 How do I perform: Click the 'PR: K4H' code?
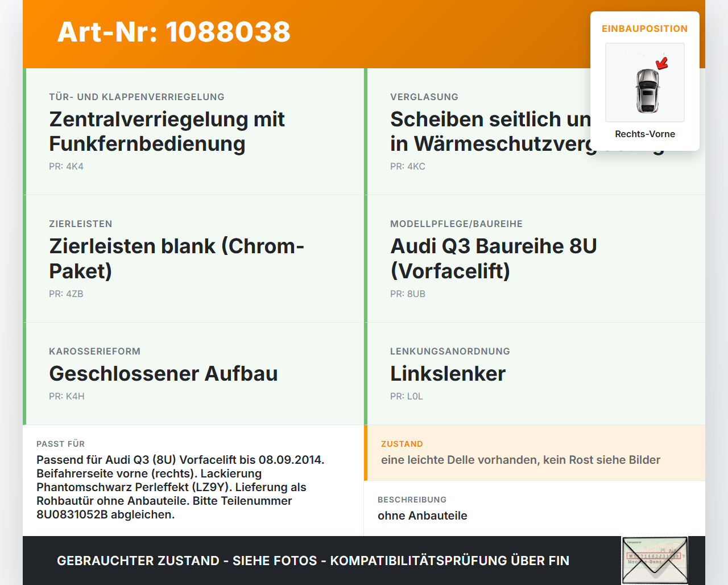67,397
